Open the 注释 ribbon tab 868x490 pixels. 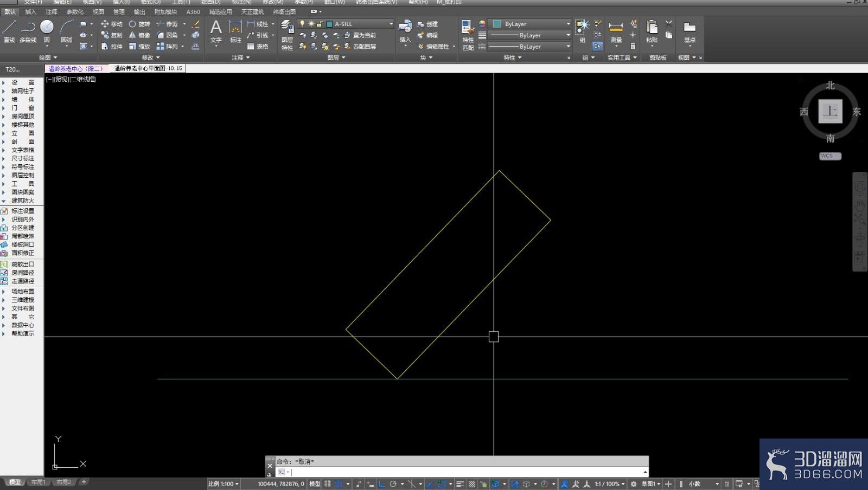coord(52,11)
